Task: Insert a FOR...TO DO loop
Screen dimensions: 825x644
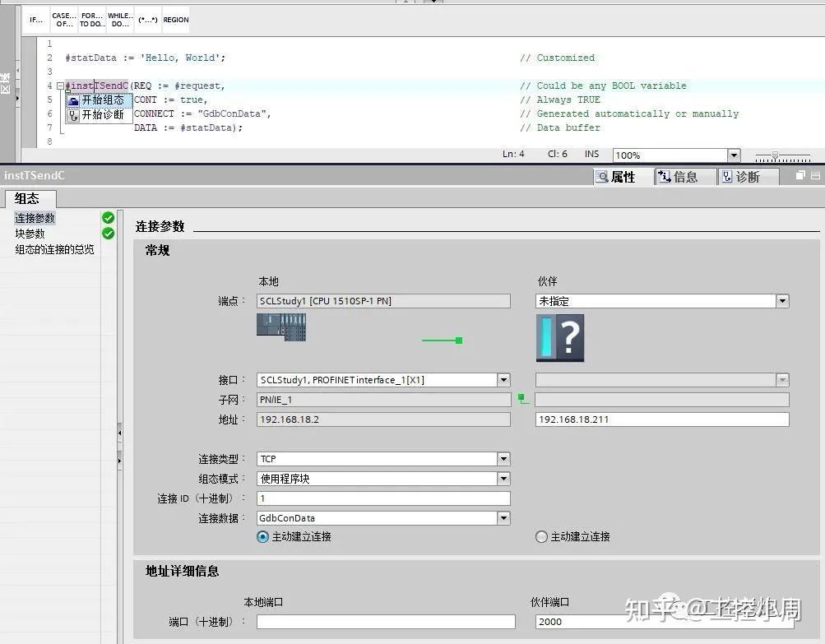Action: pos(90,19)
